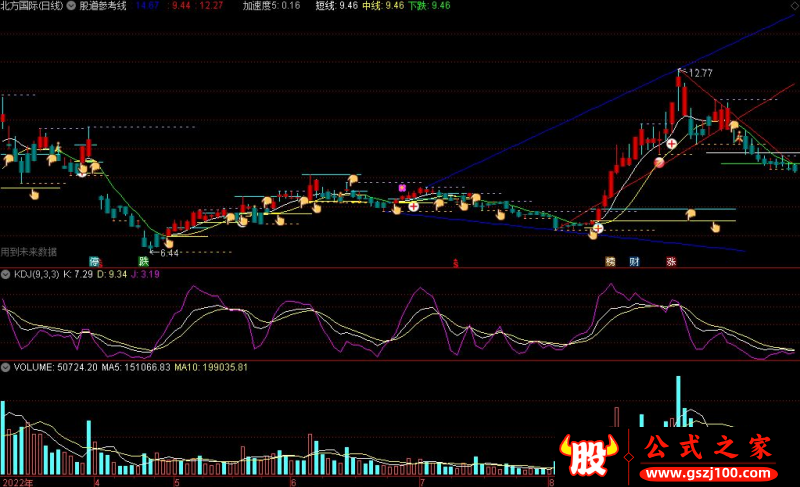Click the 财 event marker icon
Image resolution: width=800 pixels, height=487 pixels.
click(x=634, y=262)
